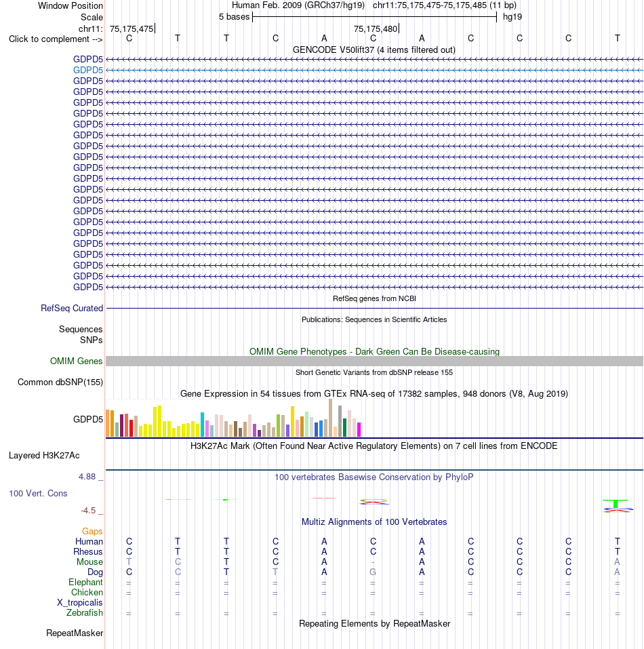Click the orange 'Gaps' row label
This screenshot has width=644, height=649.
click(x=92, y=531)
